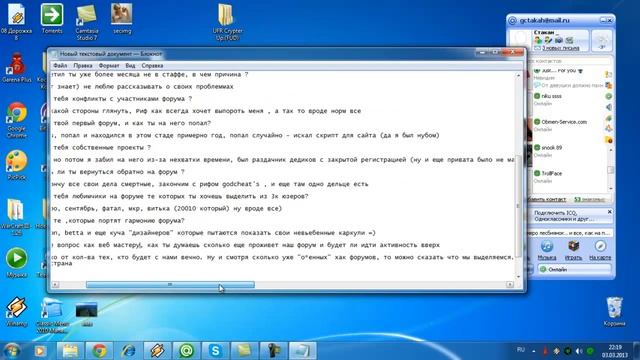This screenshot has width=640, height=360.
Task: Click Agent contact list scrollbar down arrow
Action: pyautogui.click(x=611, y=189)
